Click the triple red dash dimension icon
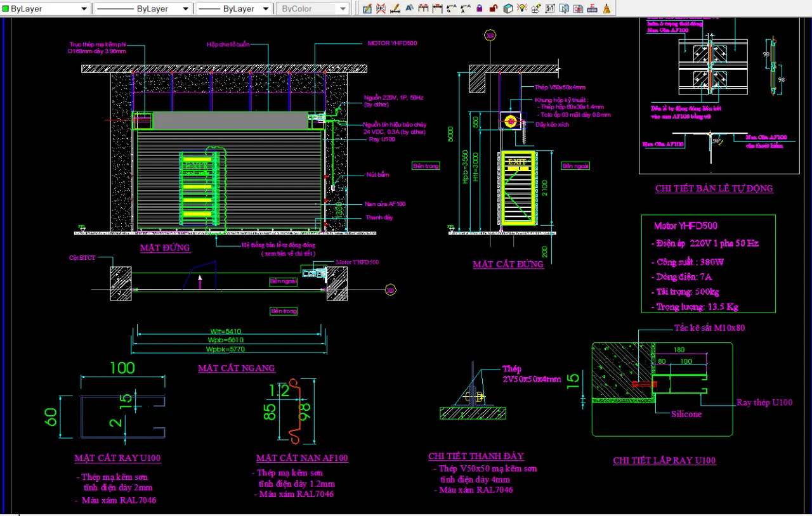 pyautogui.click(x=423, y=9)
